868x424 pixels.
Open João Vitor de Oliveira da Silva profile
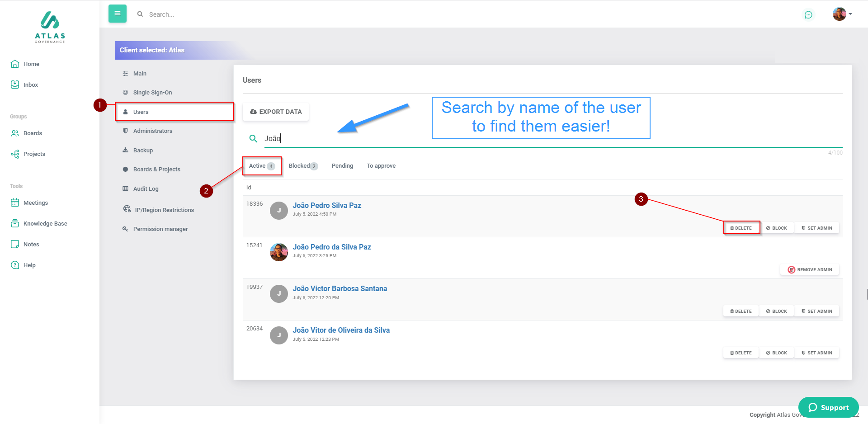tap(341, 330)
